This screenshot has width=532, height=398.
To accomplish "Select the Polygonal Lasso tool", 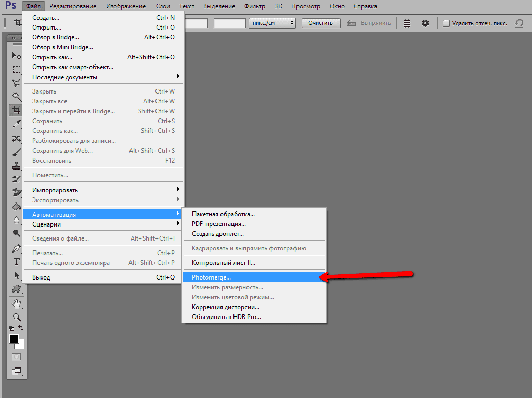I will (16, 83).
